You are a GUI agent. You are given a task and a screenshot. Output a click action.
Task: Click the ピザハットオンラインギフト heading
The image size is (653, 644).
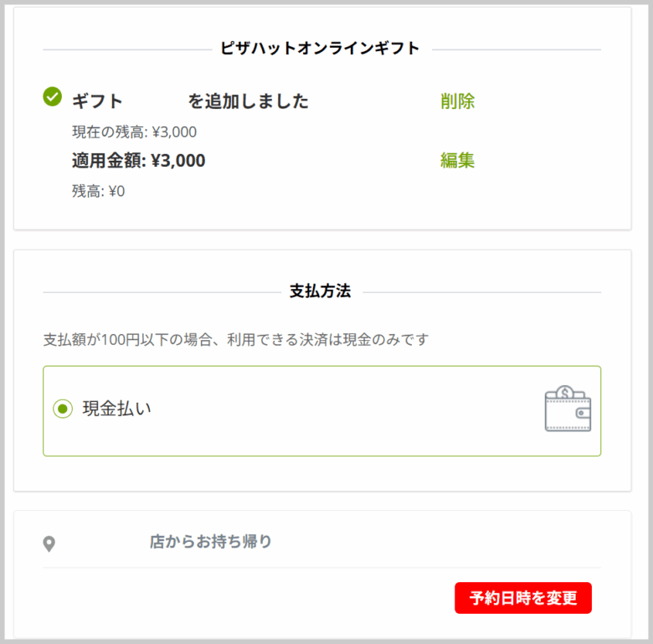pos(320,49)
